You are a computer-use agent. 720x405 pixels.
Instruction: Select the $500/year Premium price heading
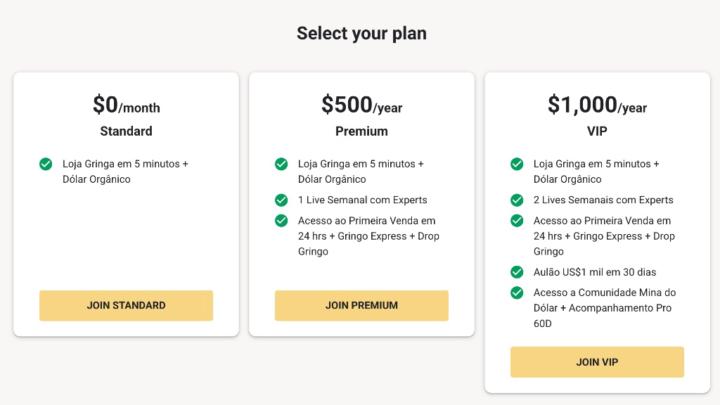(361, 105)
